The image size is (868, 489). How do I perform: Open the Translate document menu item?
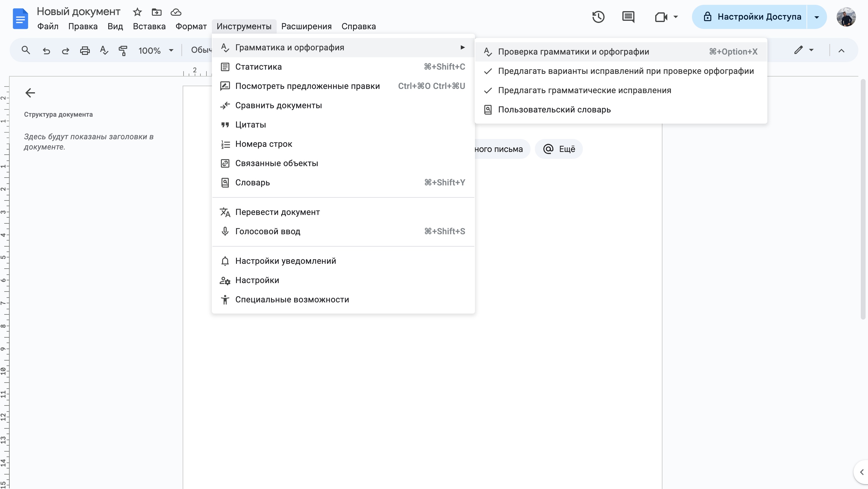coord(277,212)
